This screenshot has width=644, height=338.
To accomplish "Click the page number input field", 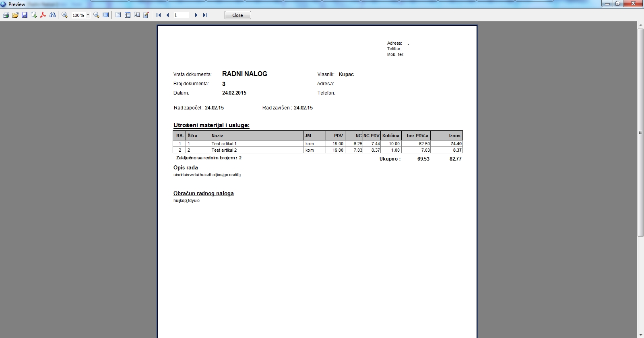I will pyautogui.click(x=181, y=15).
